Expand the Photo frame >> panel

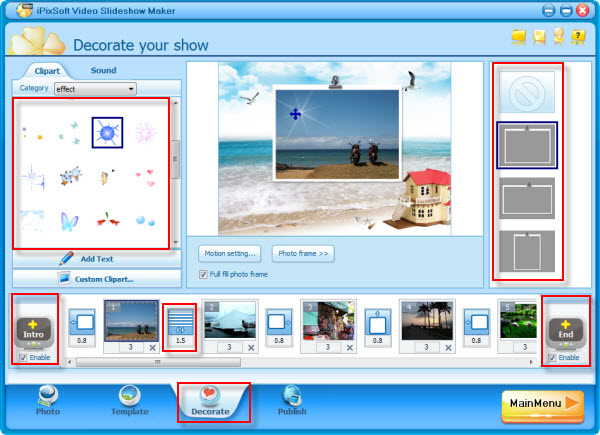pos(303,254)
